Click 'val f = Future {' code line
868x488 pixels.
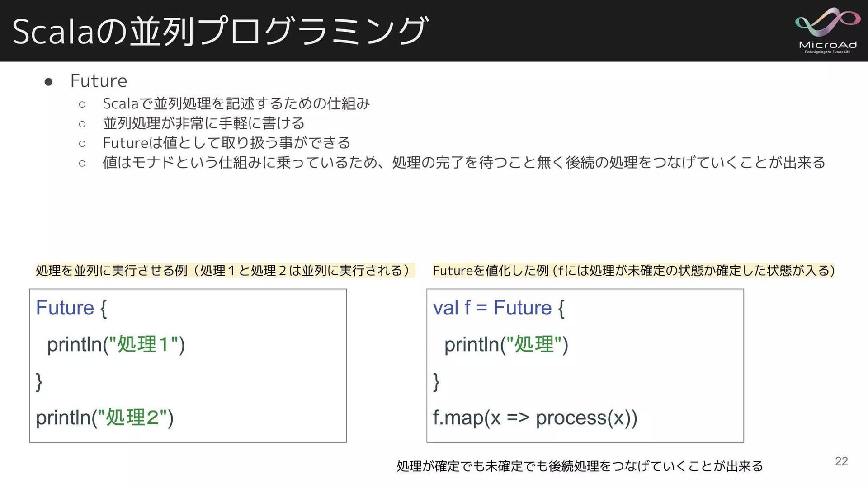point(499,308)
